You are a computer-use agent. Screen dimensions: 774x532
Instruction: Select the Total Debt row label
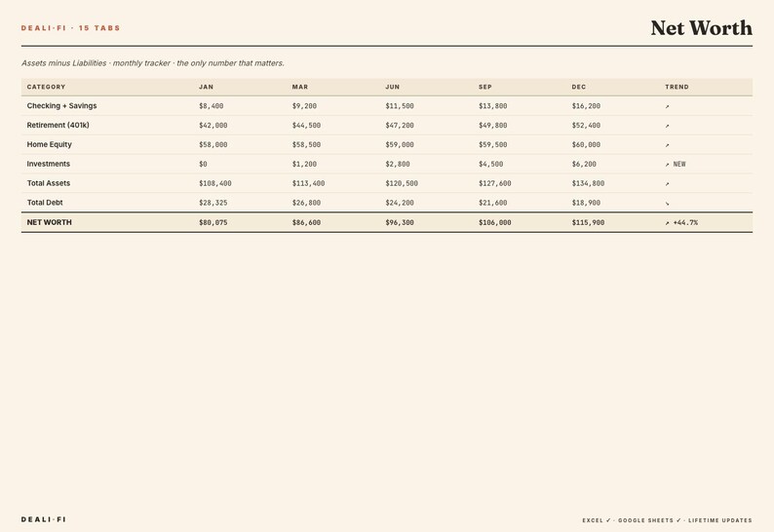pyautogui.click(x=45, y=203)
